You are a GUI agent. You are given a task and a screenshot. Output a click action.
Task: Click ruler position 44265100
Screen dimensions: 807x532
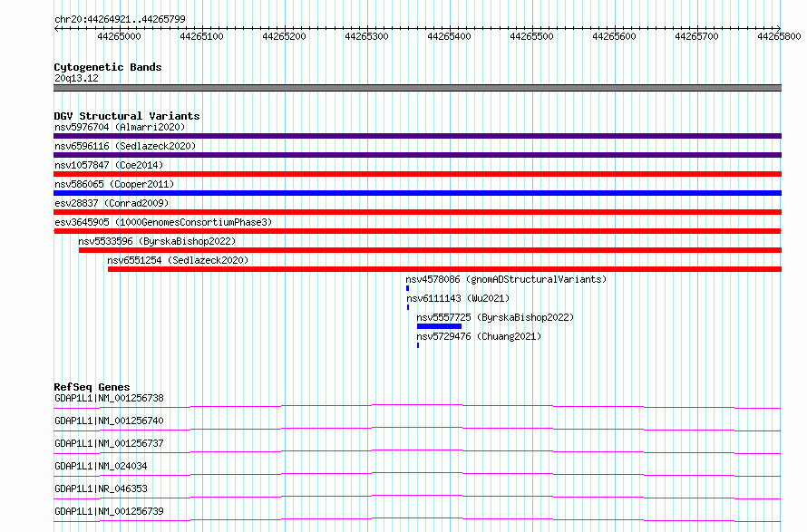pos(201,36)
